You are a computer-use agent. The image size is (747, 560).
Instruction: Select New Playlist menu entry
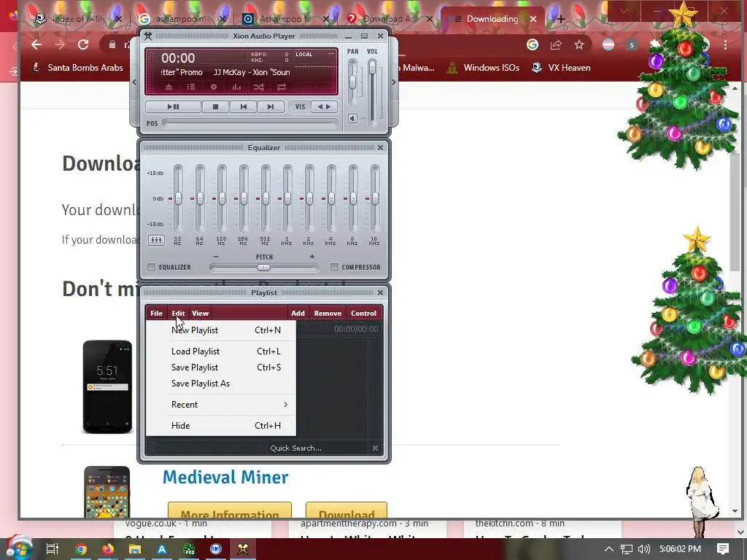coord(221,330)
